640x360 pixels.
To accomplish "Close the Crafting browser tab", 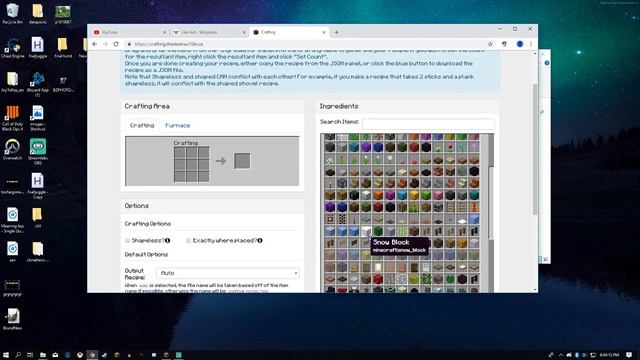I will (x=324, y=32).
